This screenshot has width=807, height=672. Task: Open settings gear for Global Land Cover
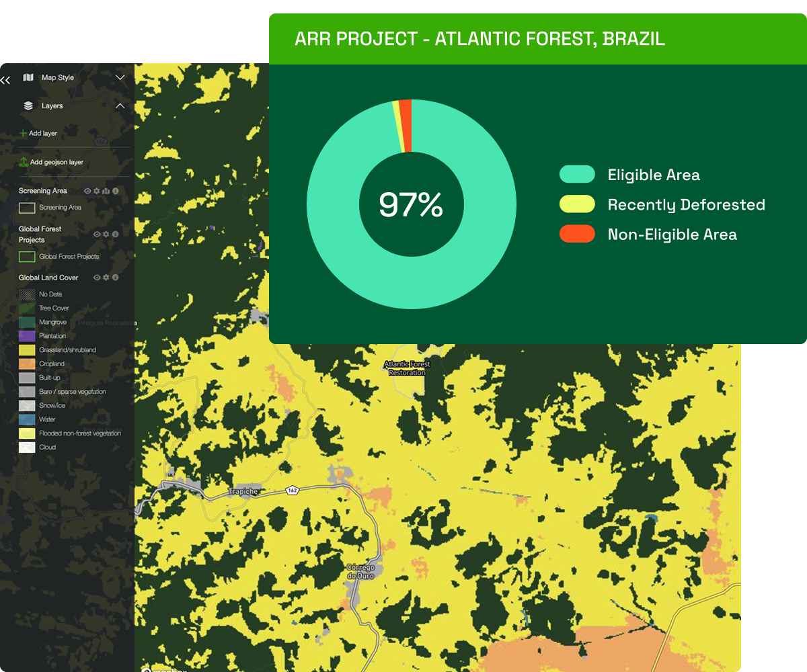tap(106, 278)
